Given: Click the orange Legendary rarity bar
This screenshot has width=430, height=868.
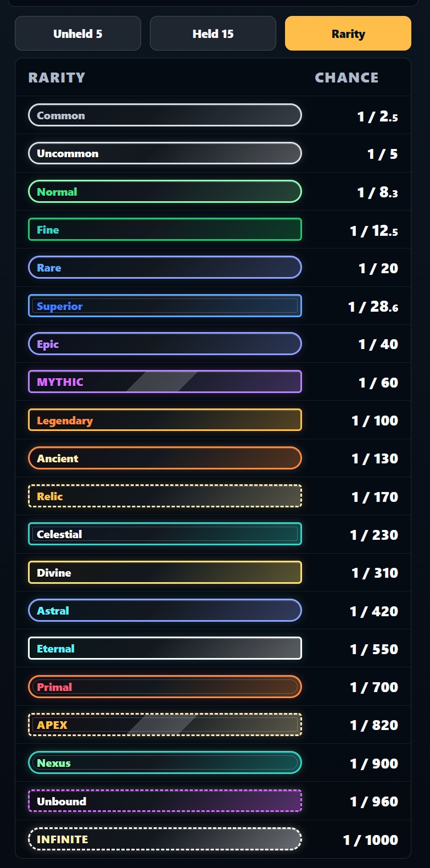Looking at the screenshot, I should coord(165,420).
